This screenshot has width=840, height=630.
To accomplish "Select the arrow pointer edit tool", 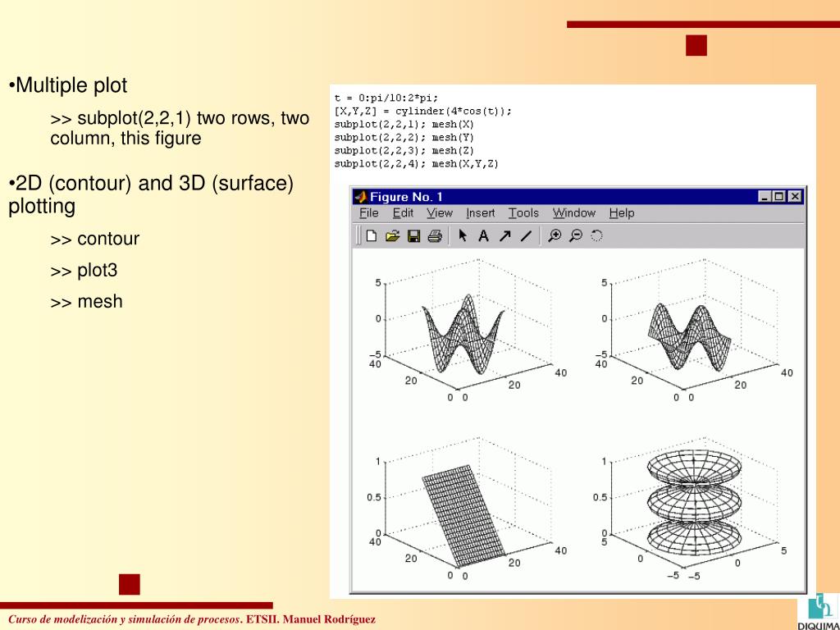I will (x=463, y=235).
